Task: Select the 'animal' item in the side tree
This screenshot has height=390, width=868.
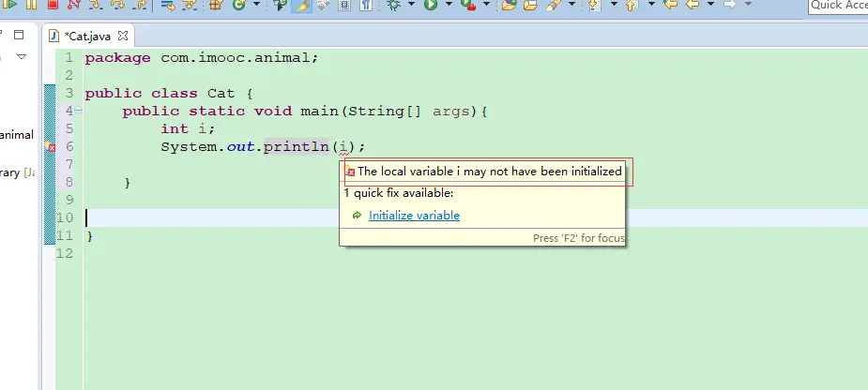Action: (17, 135)
